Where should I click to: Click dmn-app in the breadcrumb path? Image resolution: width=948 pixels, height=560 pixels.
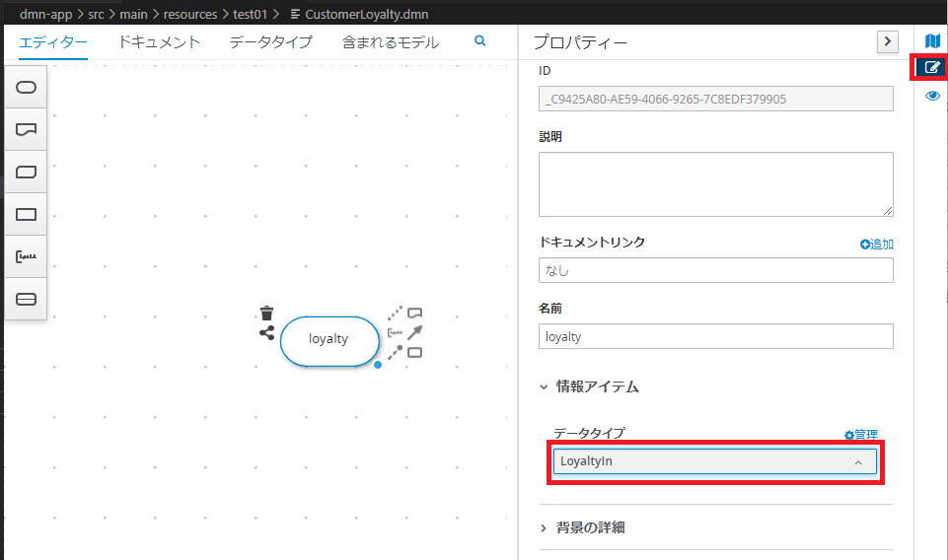pyautogui.click(x=46, y=14)
